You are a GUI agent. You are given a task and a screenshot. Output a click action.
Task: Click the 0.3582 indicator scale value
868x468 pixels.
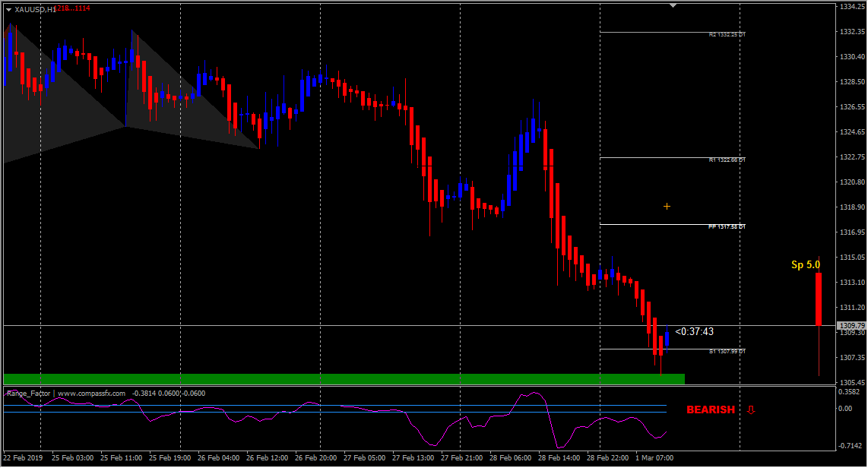(849, 392)
